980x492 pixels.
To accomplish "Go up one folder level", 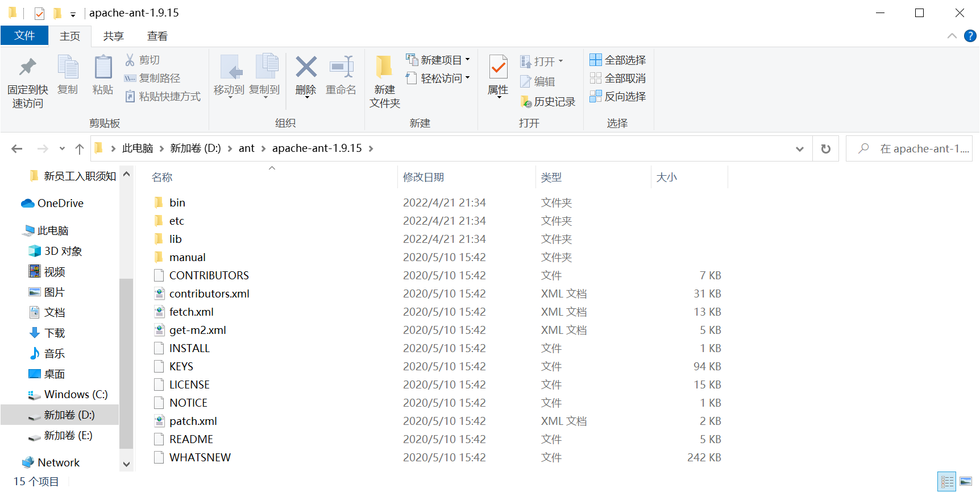I will pos(80,148).
